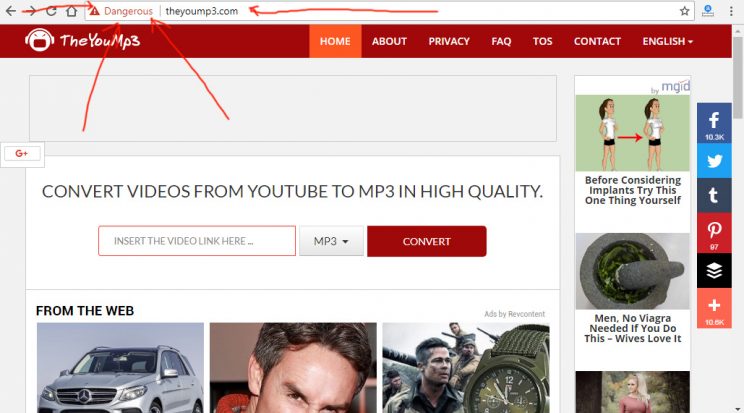The width and height of the screenshot is (744, 413).
Task: Click the TheYouMp3 logo
Action: click(x=83, y=40)
